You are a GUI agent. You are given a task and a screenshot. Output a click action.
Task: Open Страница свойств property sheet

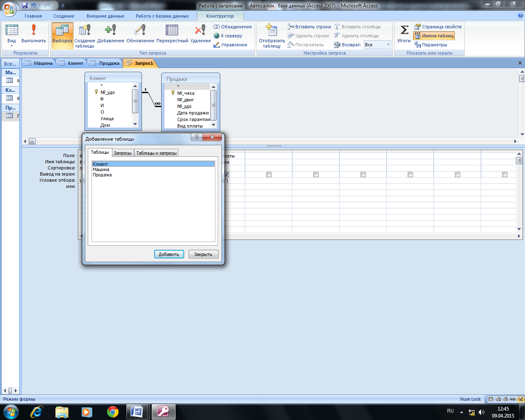(x=438, y=27)
